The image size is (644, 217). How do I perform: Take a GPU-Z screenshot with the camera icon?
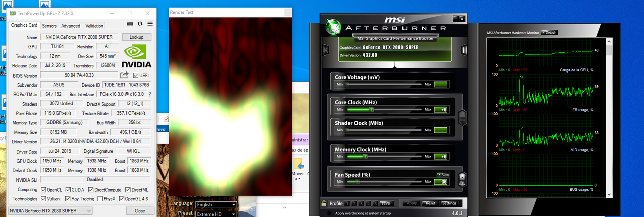(x=130, y=24)
